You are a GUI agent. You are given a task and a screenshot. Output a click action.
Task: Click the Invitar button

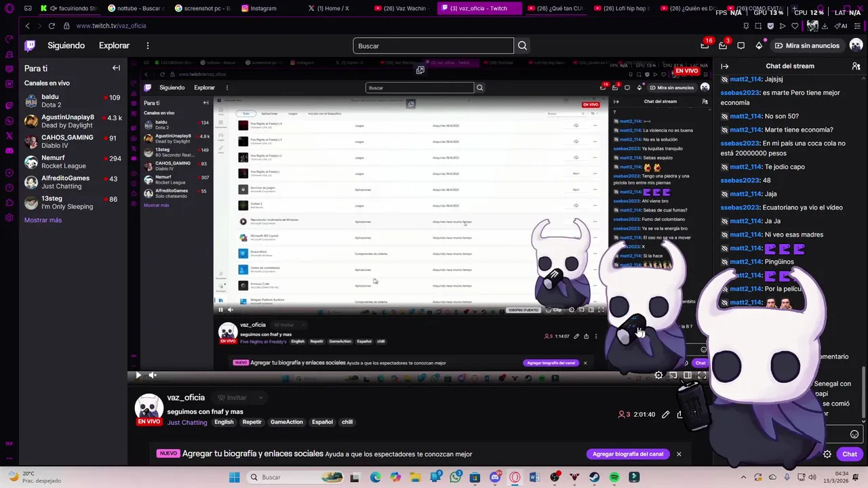click(231, 398)
